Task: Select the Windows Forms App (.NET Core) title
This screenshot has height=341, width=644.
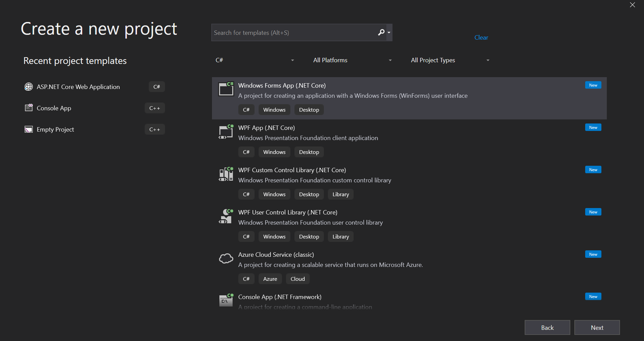Action: (282, 86)
